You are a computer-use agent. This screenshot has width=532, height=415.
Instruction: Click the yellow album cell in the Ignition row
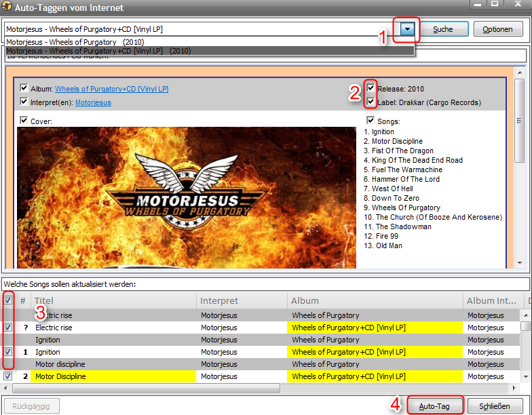click(x=375, y=352)
